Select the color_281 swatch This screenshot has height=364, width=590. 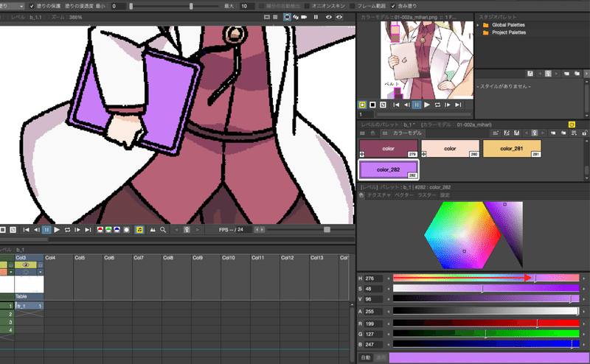coord(512,149)
